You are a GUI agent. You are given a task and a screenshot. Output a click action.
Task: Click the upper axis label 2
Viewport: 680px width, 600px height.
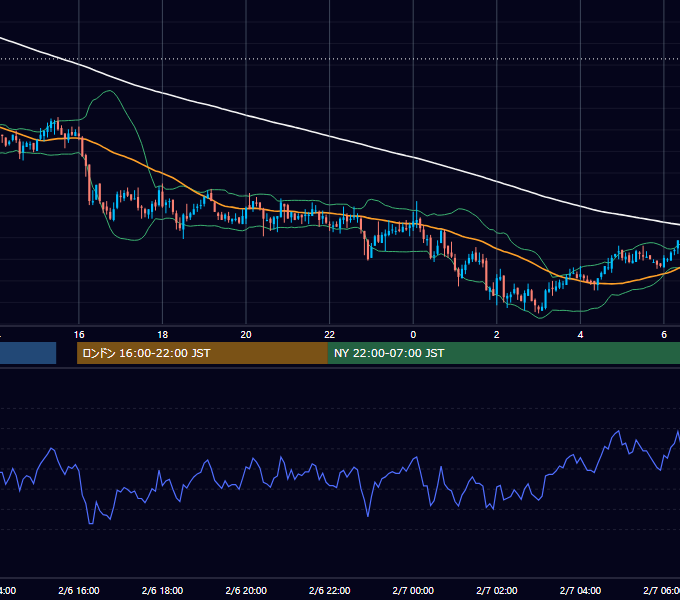point(497,335)
